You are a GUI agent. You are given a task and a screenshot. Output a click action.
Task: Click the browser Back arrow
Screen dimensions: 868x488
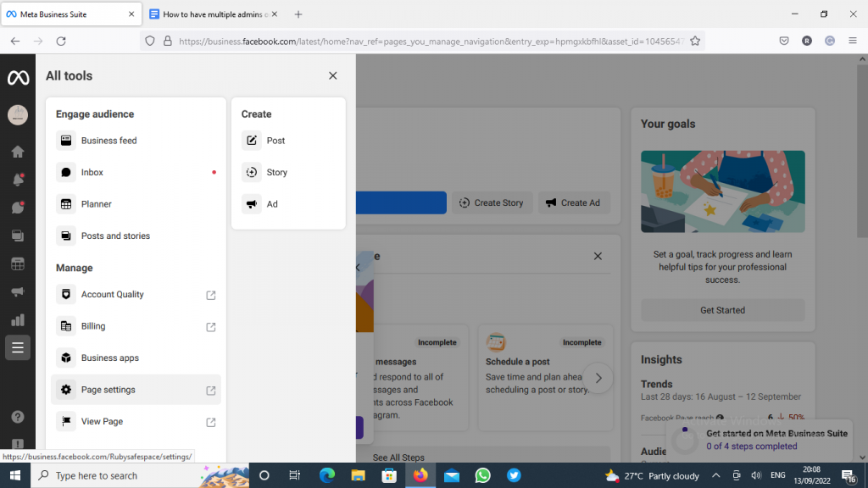click(x=15, y=41)
